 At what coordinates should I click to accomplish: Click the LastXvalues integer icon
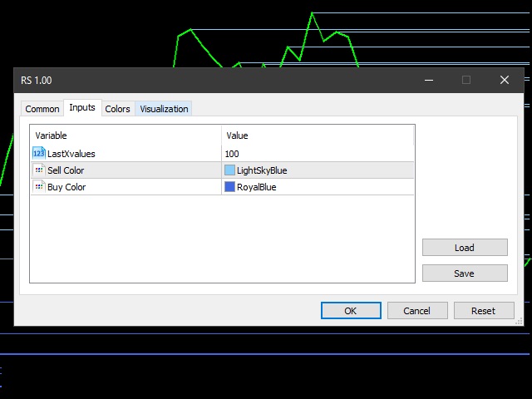[39, 153]
